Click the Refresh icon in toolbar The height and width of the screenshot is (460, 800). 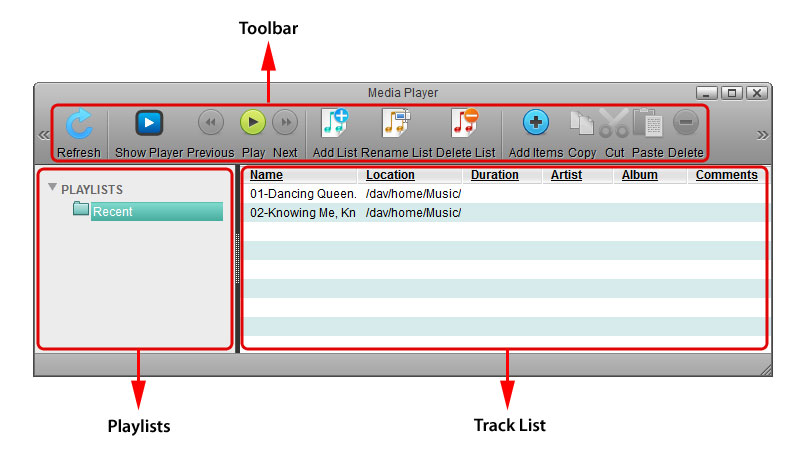tap(79, 124)
